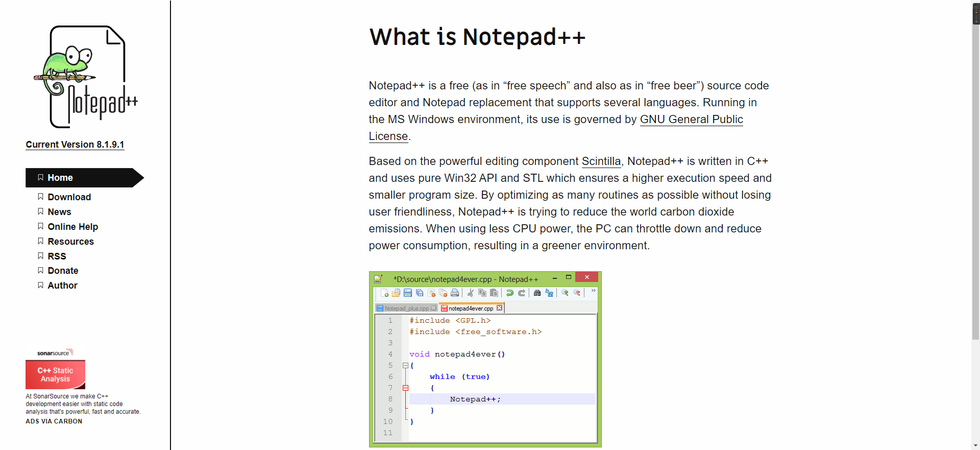Close the Notepad_plus.cpp tab
Viewport: 980px width, 450px height.
434,308
